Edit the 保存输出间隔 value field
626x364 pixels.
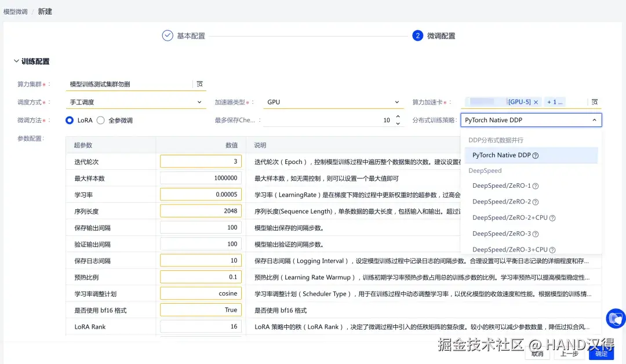click(201, 227)
